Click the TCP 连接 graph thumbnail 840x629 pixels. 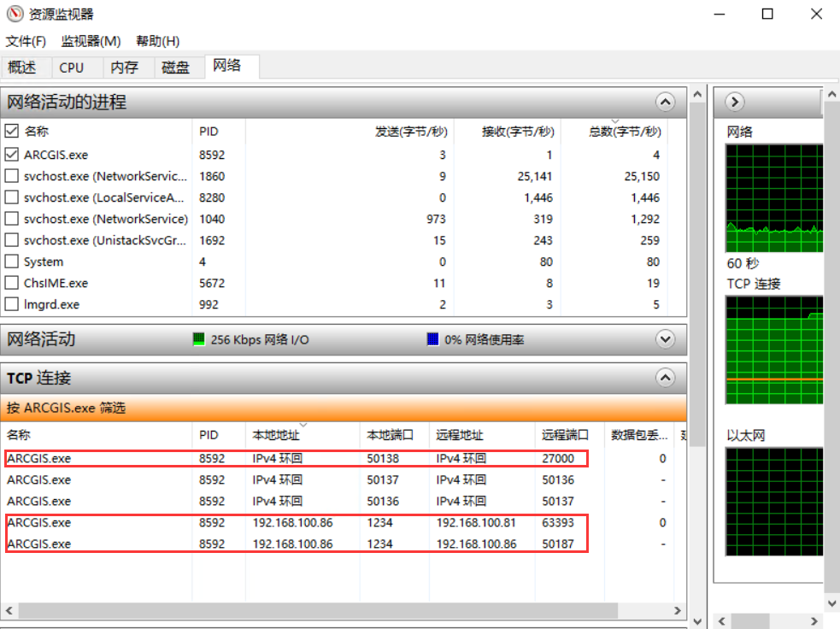[x=773, y=349]
